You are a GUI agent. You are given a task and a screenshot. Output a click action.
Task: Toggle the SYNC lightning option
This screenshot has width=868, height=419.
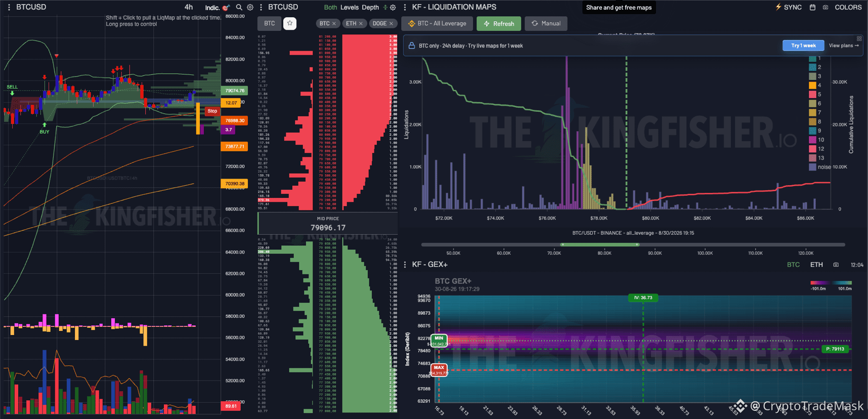pos(789,7)
